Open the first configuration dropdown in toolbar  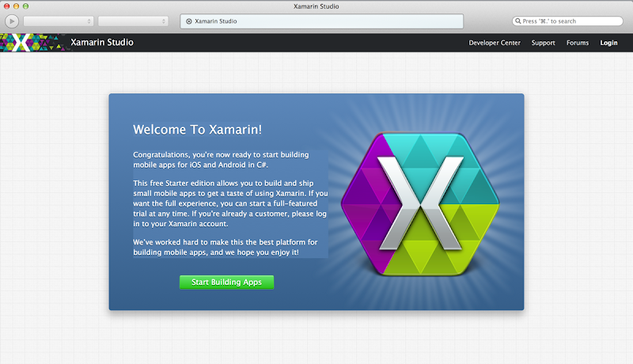coord(59,21)
